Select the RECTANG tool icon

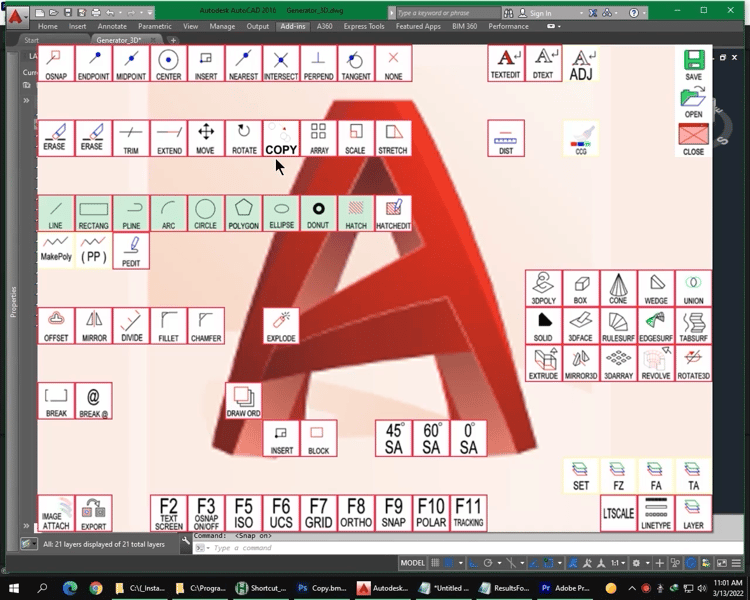tap(93, 213)
